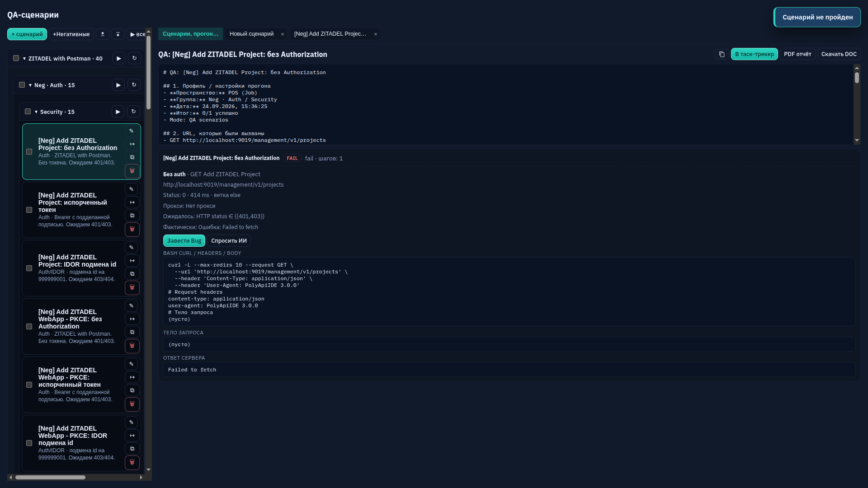Click the '+ сценарий' button
This screenshot has width=868, height=488.
click(27, 34)
